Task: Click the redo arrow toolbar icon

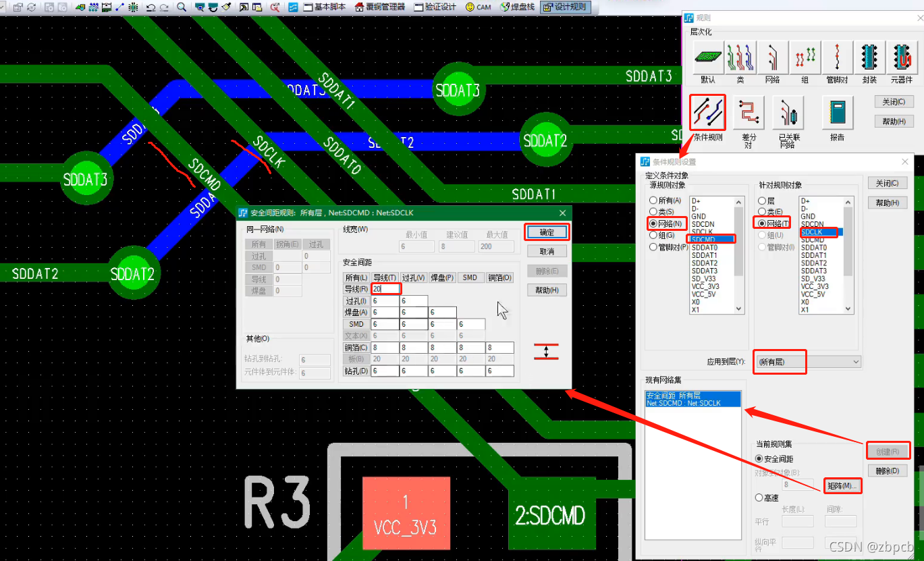Action: (164, 7)
